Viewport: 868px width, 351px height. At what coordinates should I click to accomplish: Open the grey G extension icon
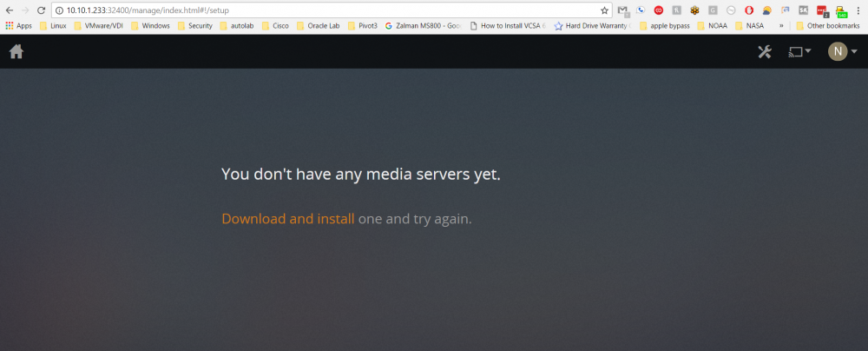[713, 10]
